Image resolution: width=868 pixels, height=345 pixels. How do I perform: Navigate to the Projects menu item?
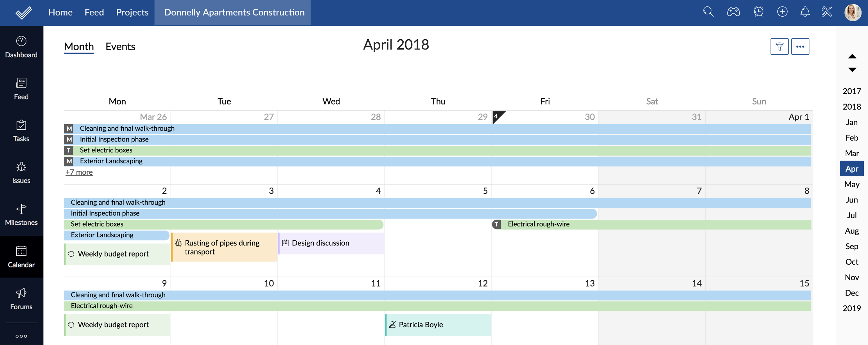tap(132, 12)
